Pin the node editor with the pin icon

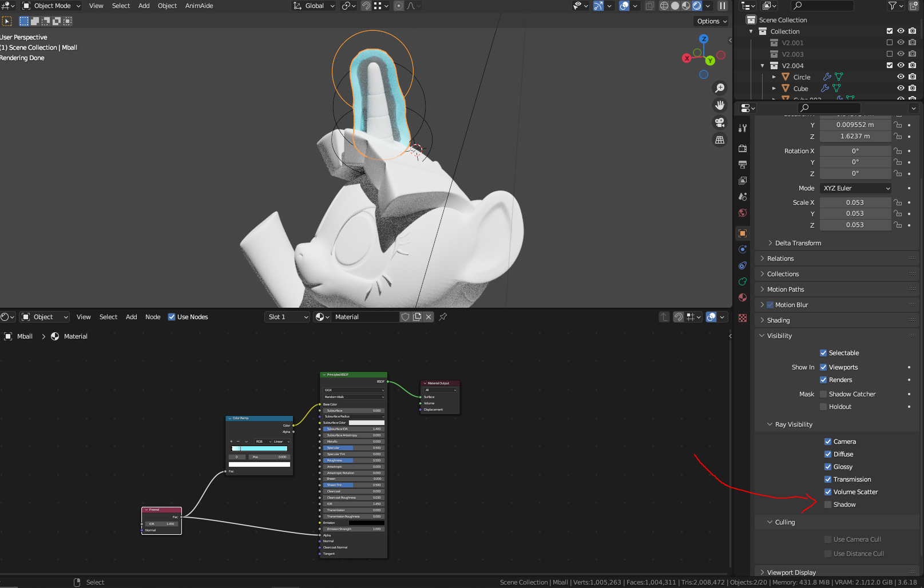point(443,317)
